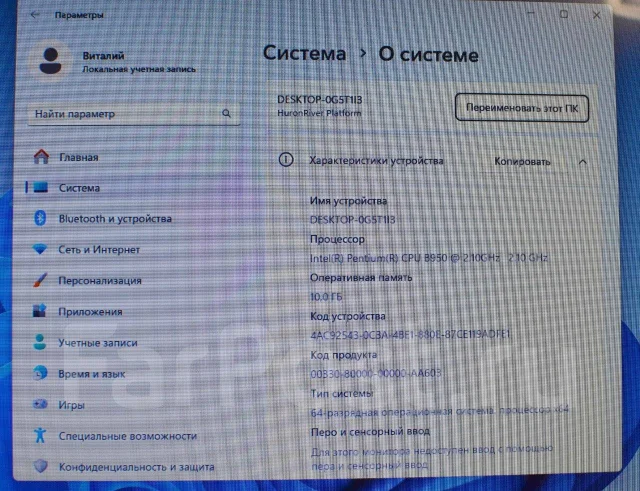Click the 10.0 ГБ memory value
The image size is (640, 491).
coord(326,297)
